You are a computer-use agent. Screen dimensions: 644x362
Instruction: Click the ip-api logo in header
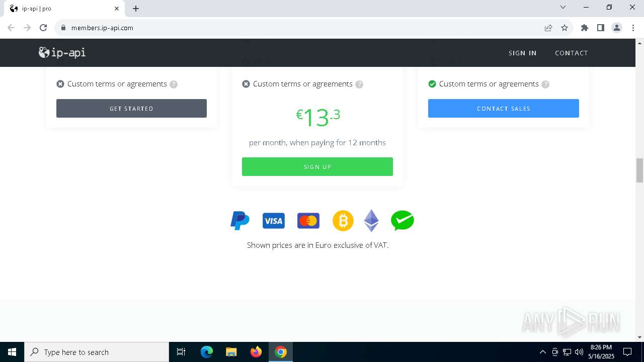(62, 52)
